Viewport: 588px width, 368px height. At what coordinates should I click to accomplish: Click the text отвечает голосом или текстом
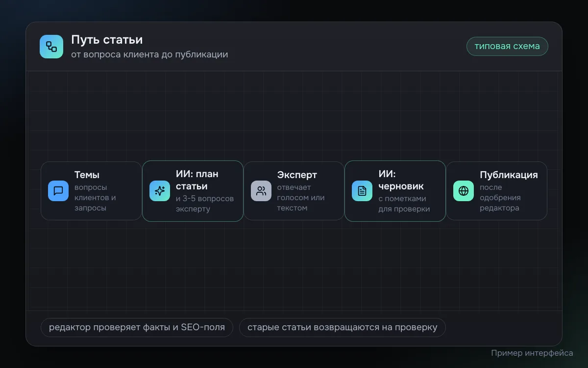(x=301, y=198)
